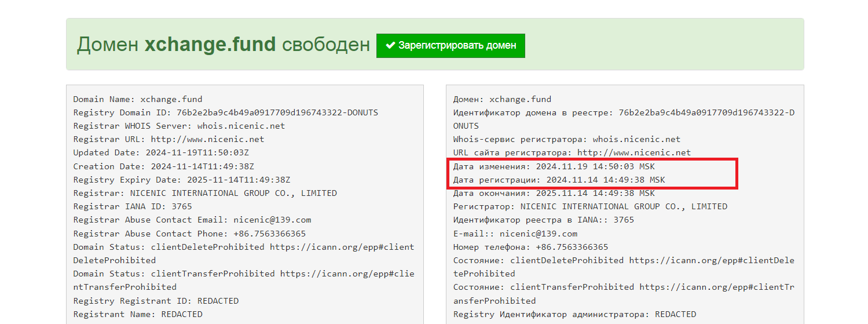
Task: Click the checkmark icon in the register button
Action: (390, 45)
